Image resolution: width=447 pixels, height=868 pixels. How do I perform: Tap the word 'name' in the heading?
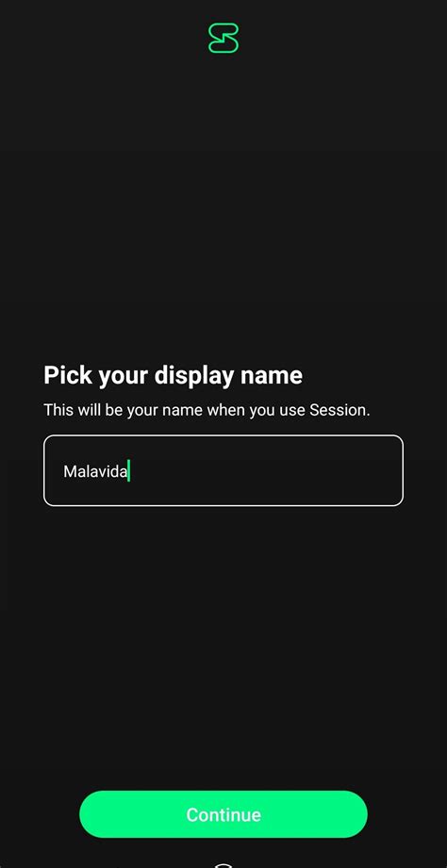[272, 377]
